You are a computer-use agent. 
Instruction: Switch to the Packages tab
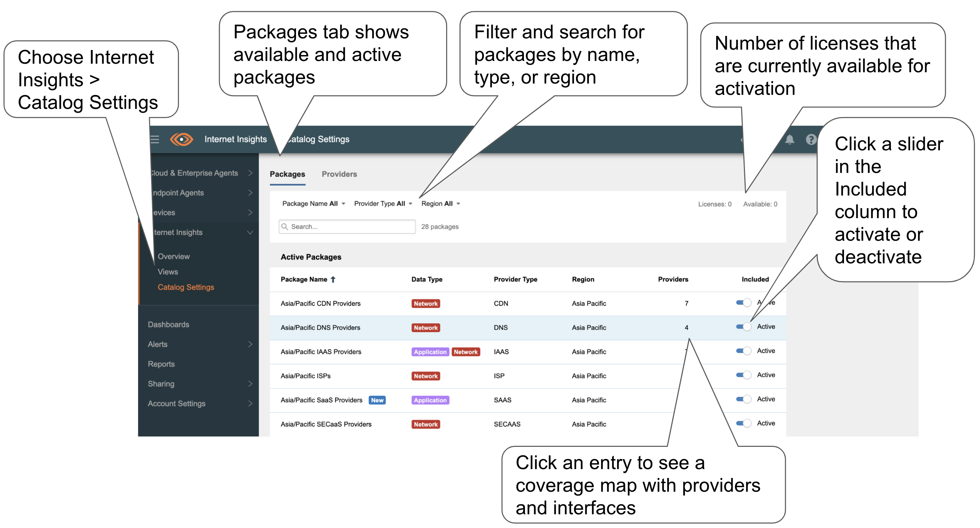[287, 174]
